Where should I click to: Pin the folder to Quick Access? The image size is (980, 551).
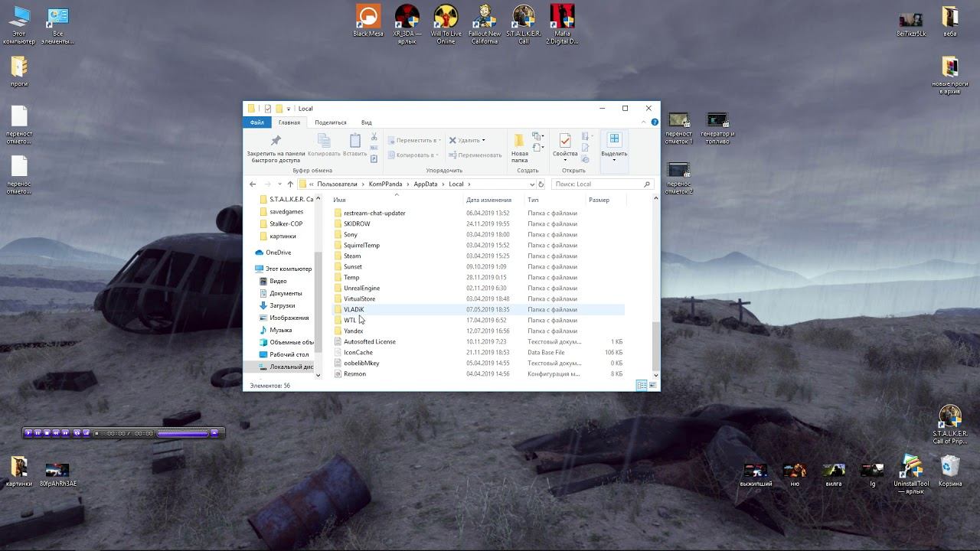(276, 148)
